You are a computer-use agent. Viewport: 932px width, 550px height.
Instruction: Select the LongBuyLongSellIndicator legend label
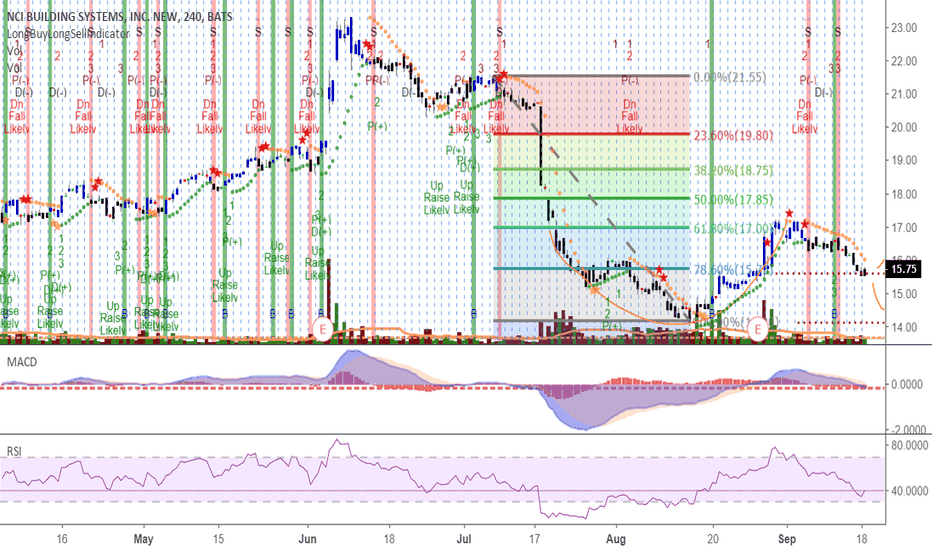[x=68, y=34]
